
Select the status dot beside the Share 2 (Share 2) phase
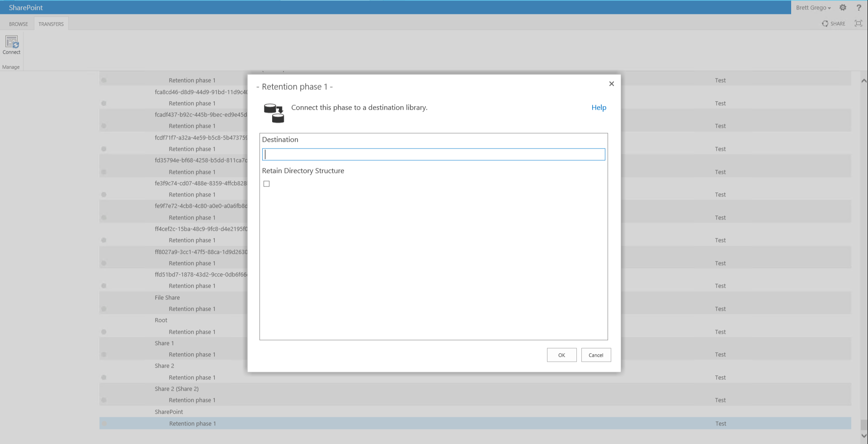[104, 400]
